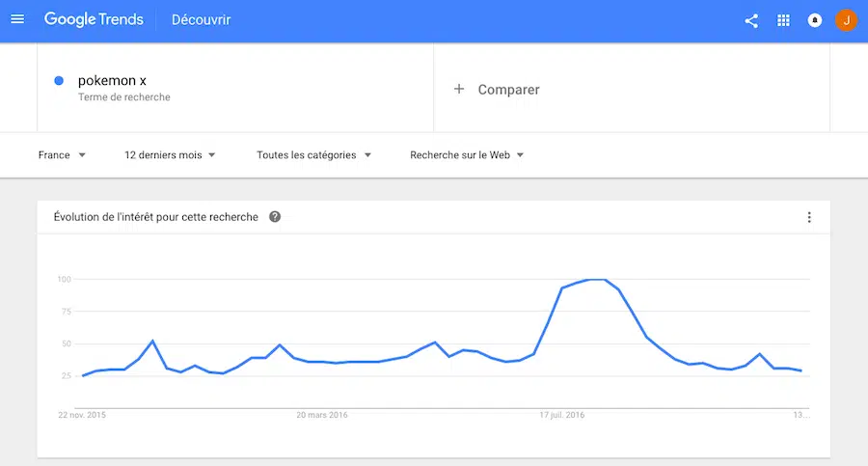Expand 'Toutes les catégories' dropdown
The height and width of the screenshot is (466, 868).
tap(313, 155)
